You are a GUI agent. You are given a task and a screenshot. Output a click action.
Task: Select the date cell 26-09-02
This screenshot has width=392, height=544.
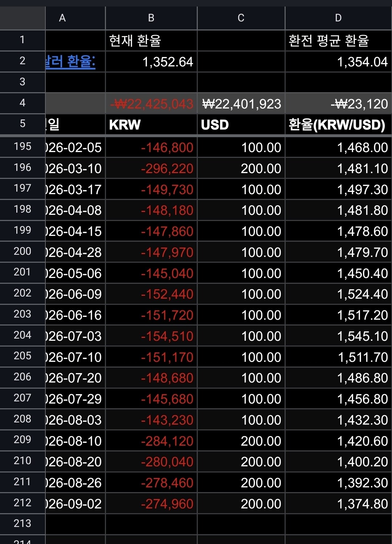(x=75, y=503)
